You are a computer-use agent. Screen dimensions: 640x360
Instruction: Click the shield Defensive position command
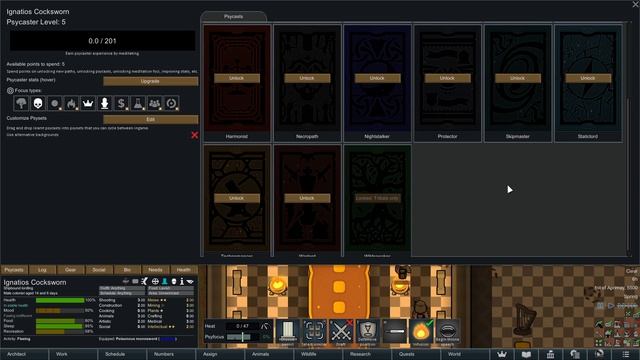click(367, 331)
